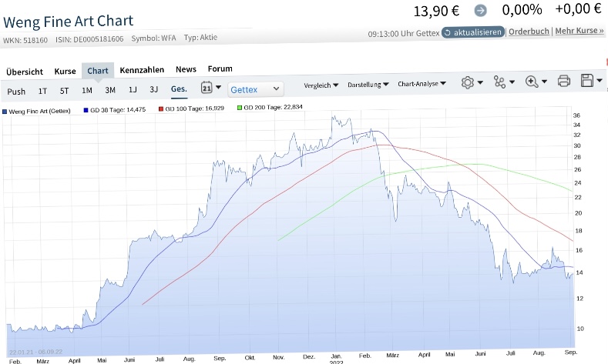Click the 22.01.21 - 06.09.22 date range
The width and height of the screenshot is (608, 364).
[35, 352]
